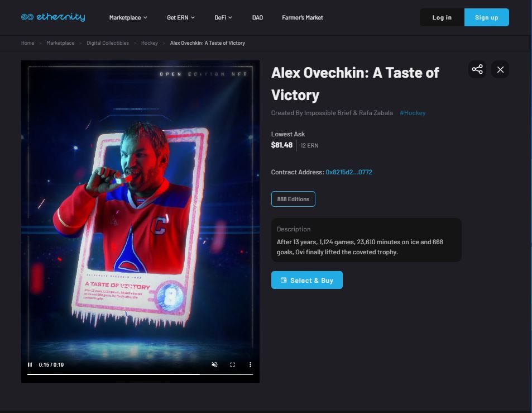
Task: Open Farmer's Market page
Action: 303,17
